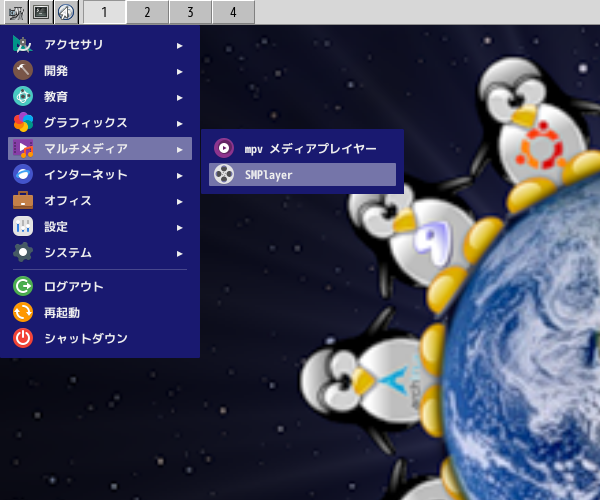
Task: Click the orange 再起動 restart icon
Action: pyautogui.click(x=23, y=312)
